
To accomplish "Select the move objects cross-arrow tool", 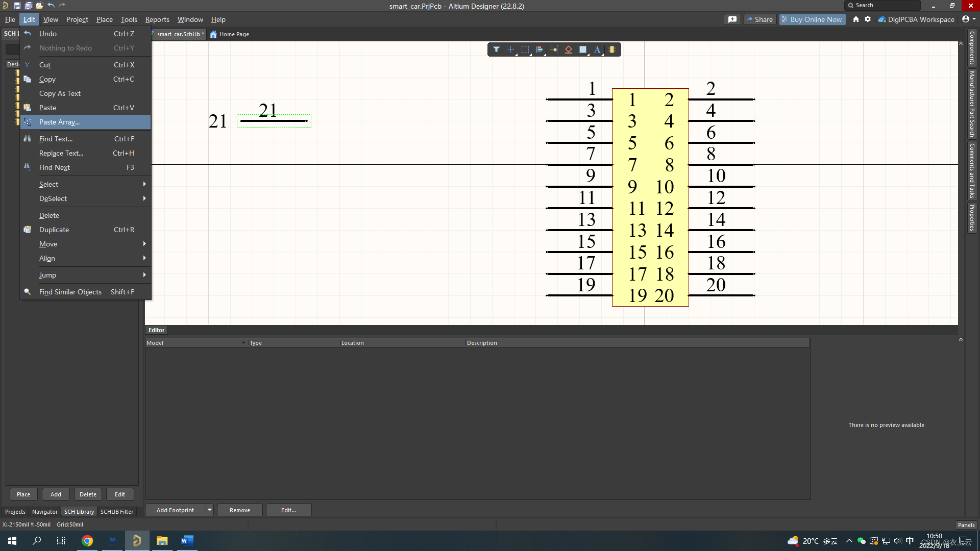I will pyautogui.click(x=510, y=49).
